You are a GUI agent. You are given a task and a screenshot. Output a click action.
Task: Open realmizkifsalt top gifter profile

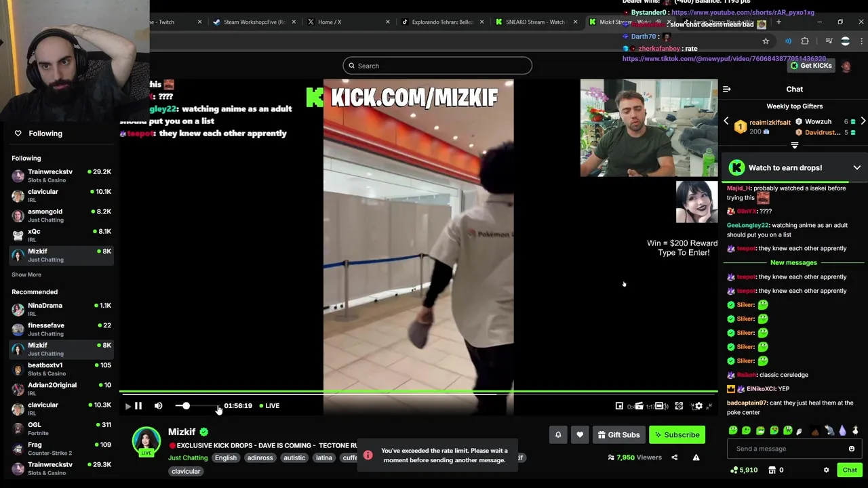[x=770, y=123]
